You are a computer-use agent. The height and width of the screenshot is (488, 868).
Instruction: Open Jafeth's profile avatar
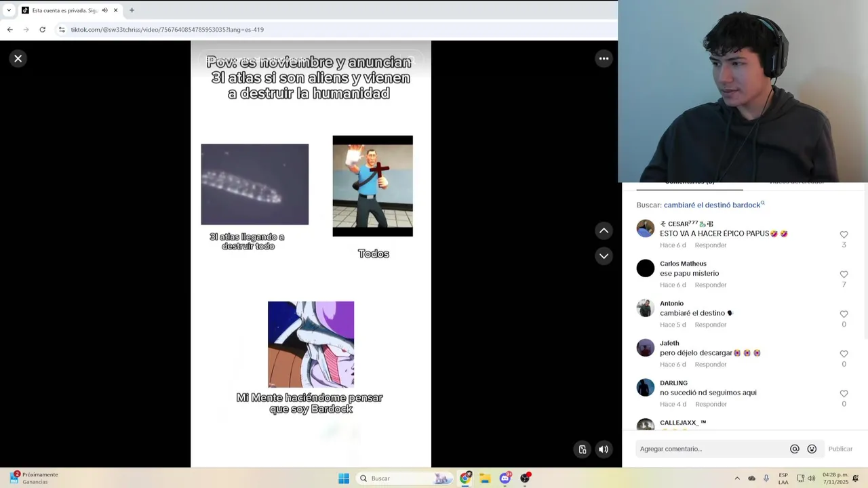tap(646, 348)
